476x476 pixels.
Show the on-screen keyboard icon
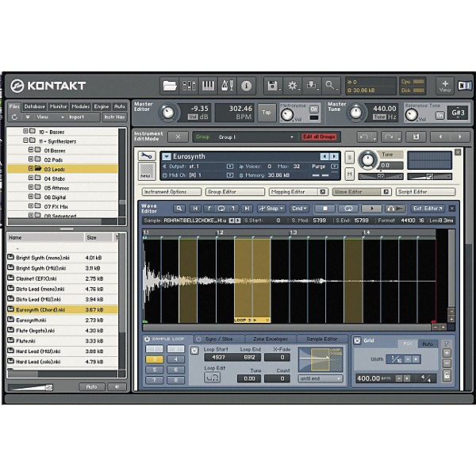[208, 86]
